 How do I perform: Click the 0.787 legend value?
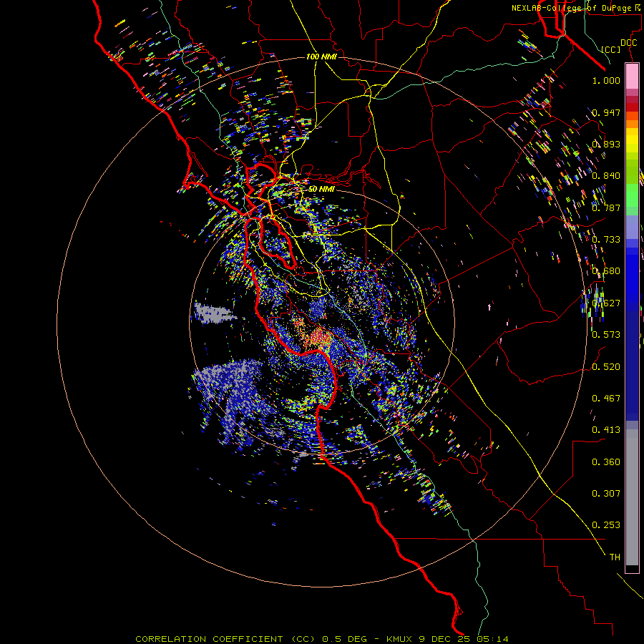click(606, 208)
